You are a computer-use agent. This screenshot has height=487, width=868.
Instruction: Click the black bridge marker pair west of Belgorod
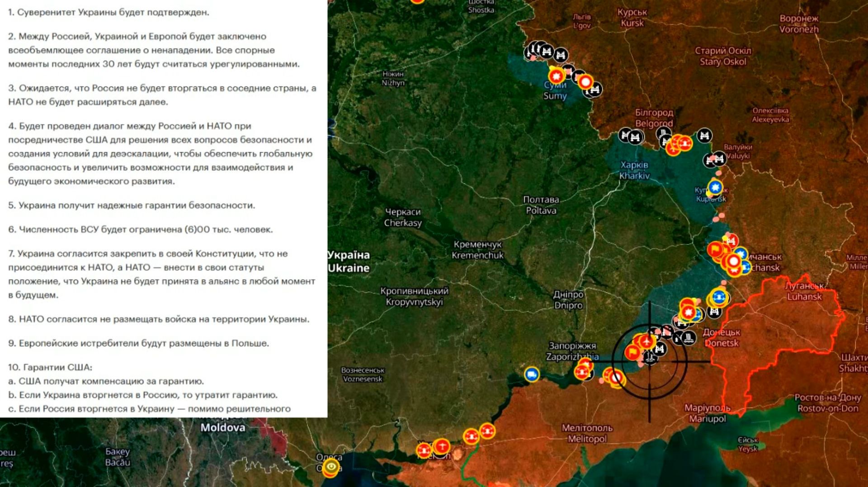[x=631, y=136]
